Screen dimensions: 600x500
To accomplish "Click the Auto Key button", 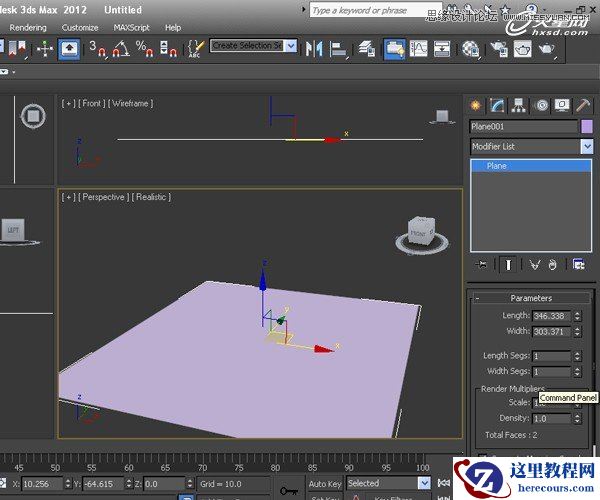I will coord(325,483).
